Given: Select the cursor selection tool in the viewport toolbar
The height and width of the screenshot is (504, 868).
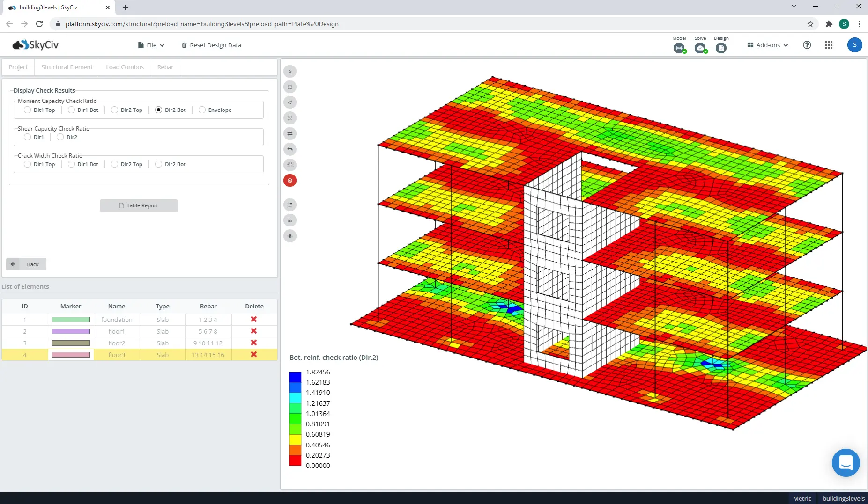Looking at the screenshot, I should click(x=290, y=71).
